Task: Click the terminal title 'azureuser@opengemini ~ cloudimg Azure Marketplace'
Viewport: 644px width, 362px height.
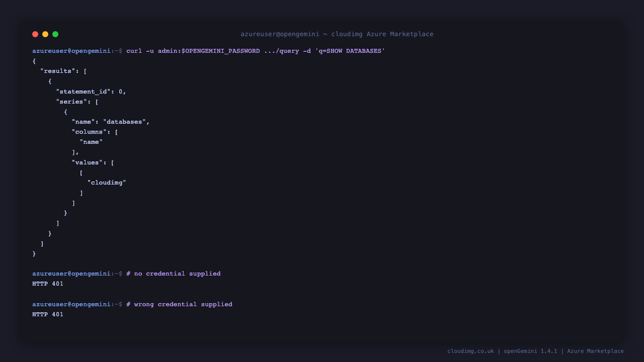Action: [337, 34]
